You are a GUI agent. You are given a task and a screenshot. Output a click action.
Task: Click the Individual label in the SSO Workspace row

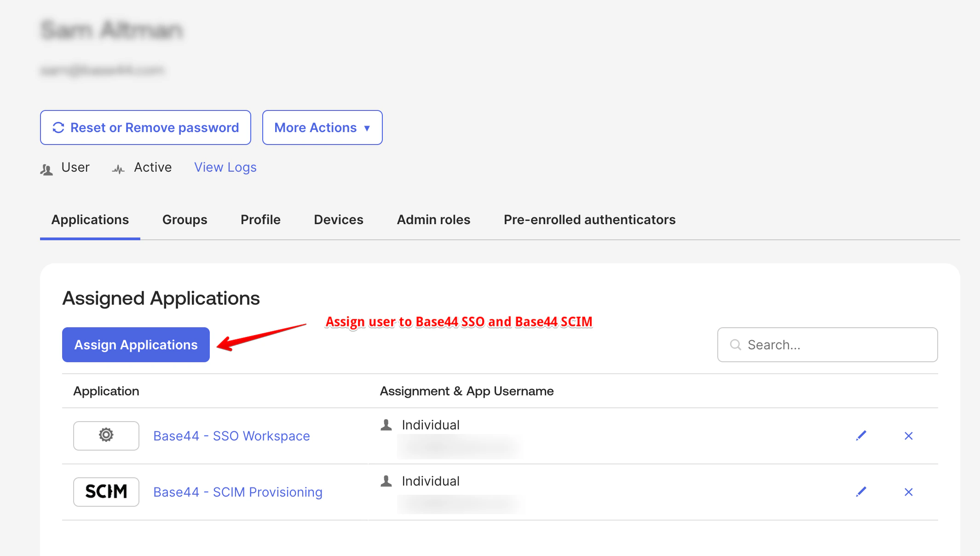pyautogui.click(x=431, y=425)
